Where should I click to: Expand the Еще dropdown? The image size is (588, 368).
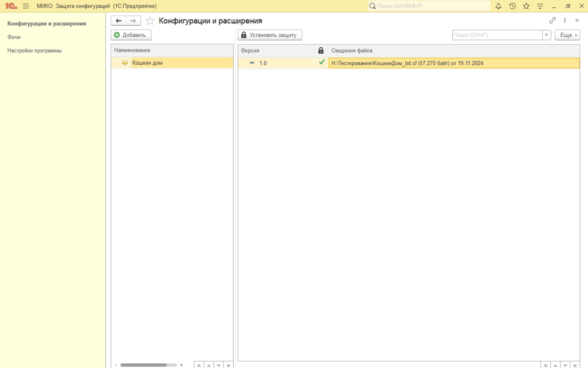point(567,35)
